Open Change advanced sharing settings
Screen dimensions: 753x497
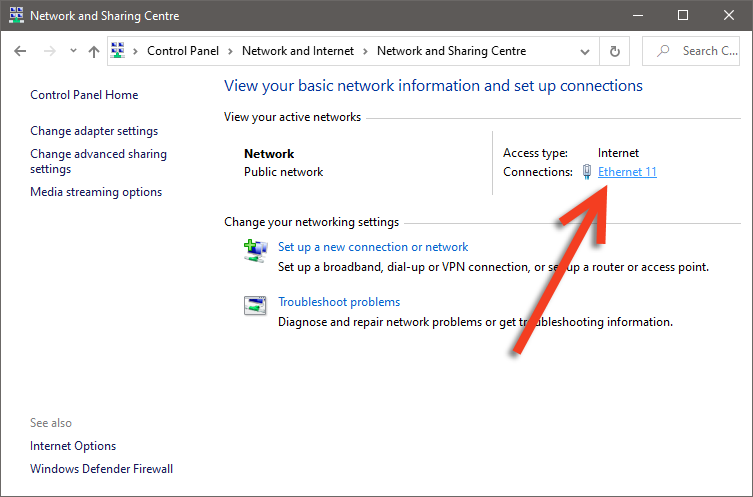point(98,161)
